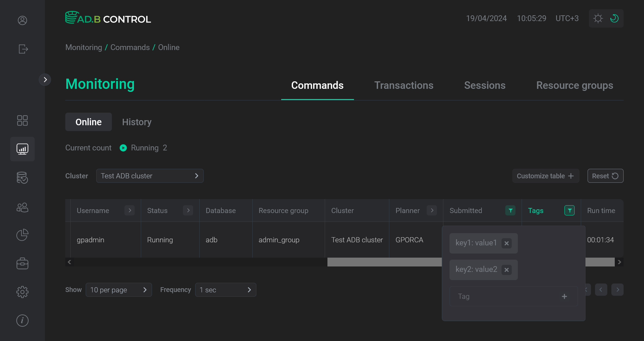This screenshot has height=341, width=644.
Task: Click the Customize table button
Action: [545, 176]
